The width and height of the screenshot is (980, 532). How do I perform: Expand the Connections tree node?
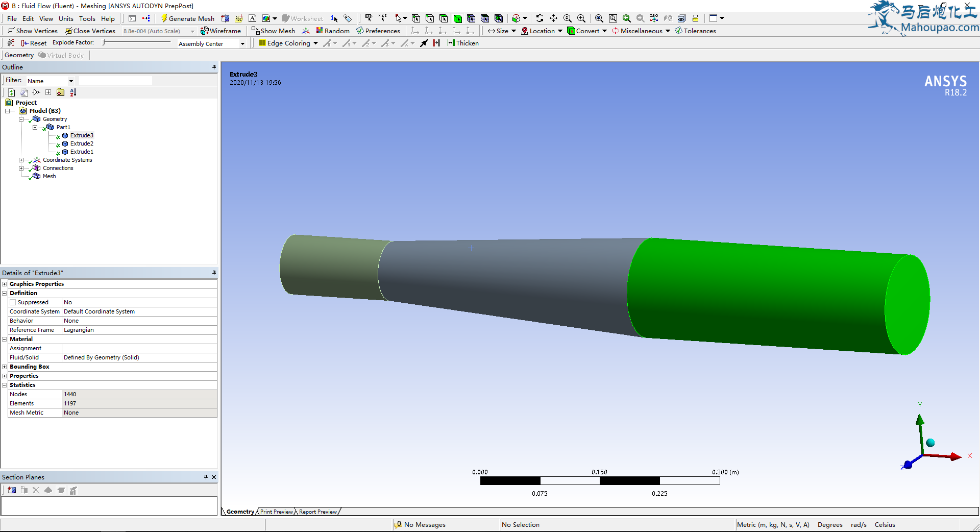[x=21, y=168]
